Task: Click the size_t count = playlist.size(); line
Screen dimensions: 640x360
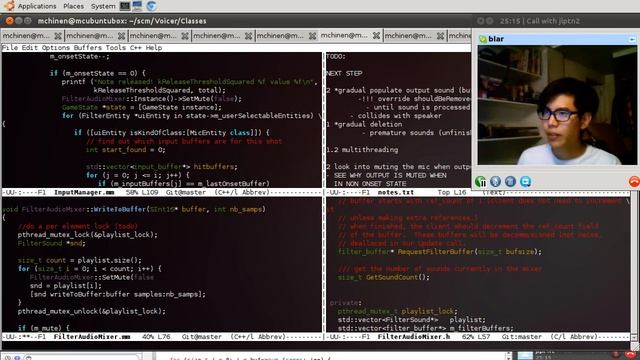Action: 80,260
